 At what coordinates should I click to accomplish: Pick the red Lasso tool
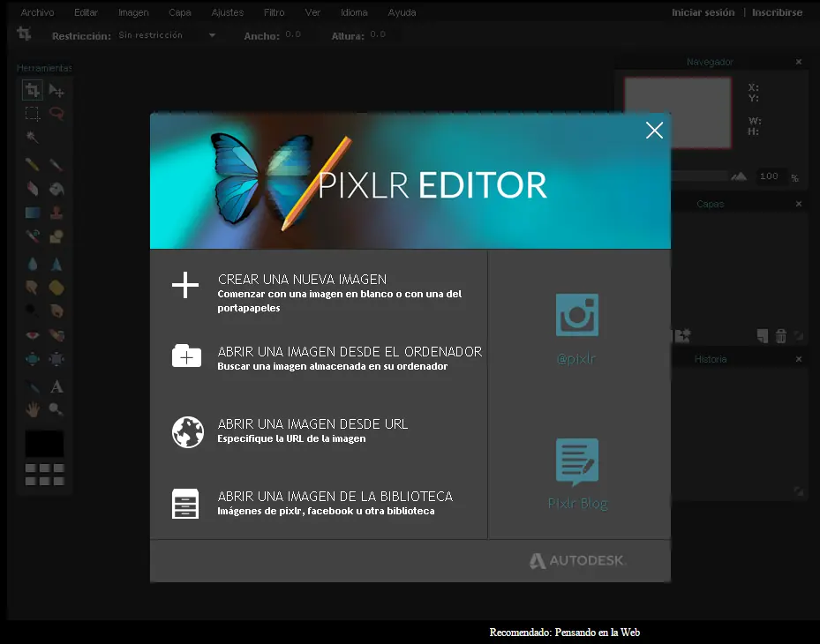tap(56, 114)
